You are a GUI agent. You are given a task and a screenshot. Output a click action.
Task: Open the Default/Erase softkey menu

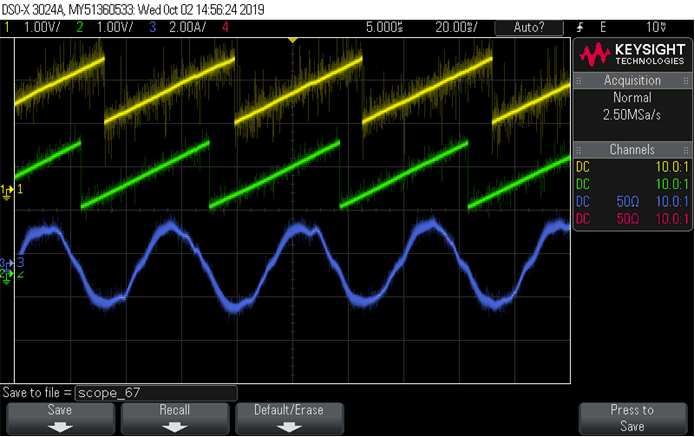pos(290,417)
